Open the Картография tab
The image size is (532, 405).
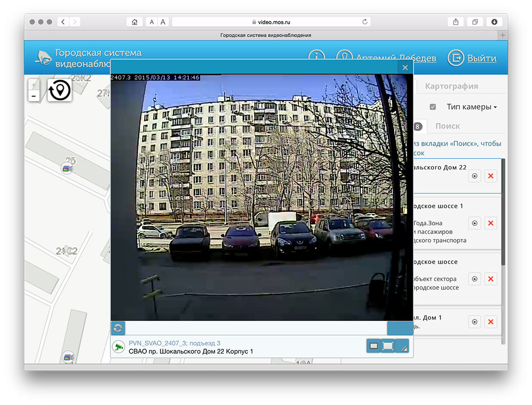452,86
